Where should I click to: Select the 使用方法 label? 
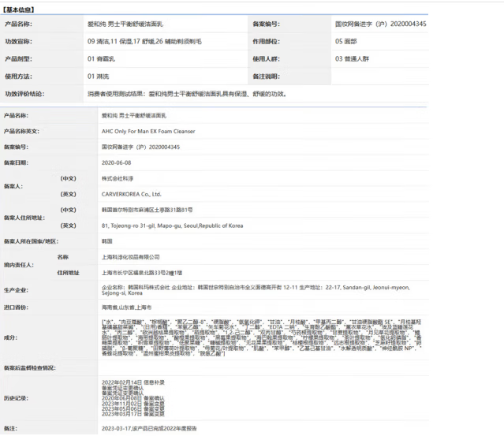[x=19, y=76]
